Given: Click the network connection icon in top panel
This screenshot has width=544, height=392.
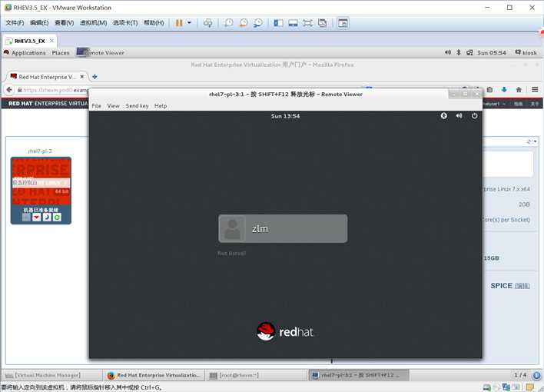Looking at the screenshot, I should (469, 52).
